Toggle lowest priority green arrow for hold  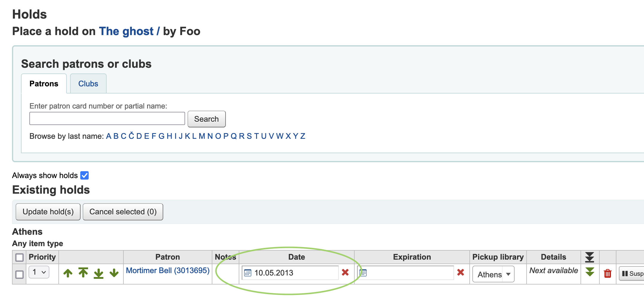pyautogui.click(x=590, y=272)
